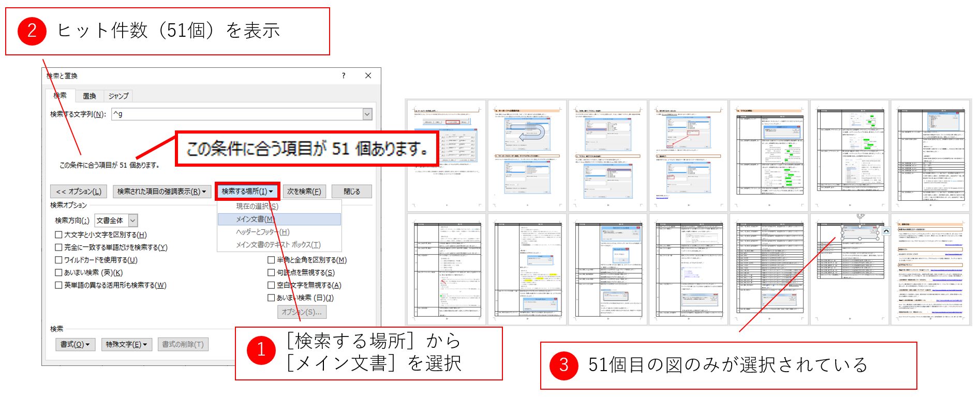980x397 pixels.
Task: Open the 特殊文字(E) dropdown button
Action: coord(126,344)
